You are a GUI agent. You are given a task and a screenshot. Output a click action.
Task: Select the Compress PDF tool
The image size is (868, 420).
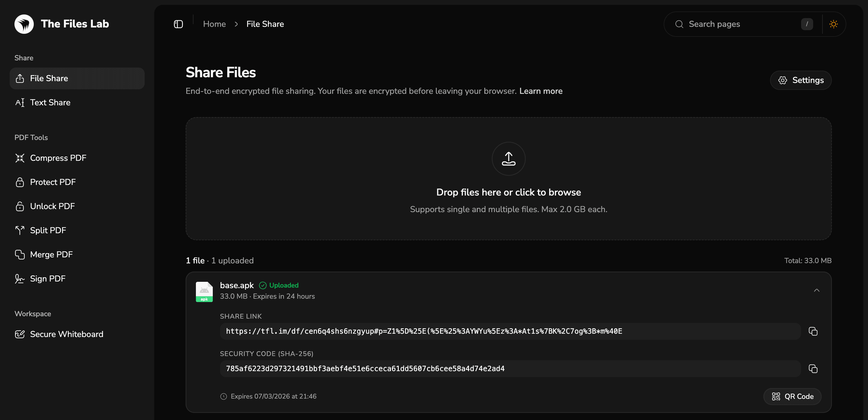click(x=58, y=158)
